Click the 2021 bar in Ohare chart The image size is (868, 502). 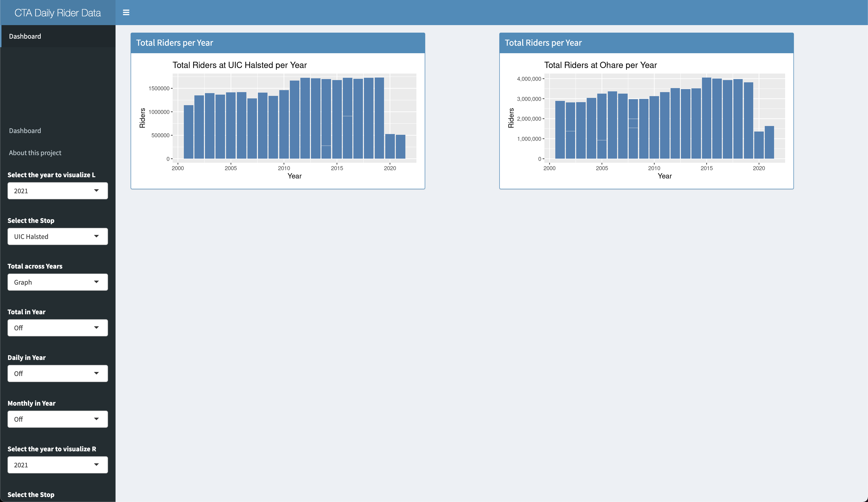769,142
